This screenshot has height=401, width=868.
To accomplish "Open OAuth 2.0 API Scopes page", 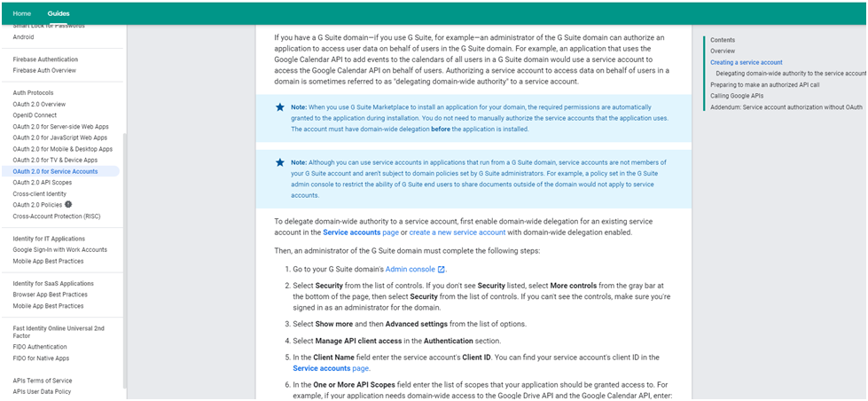I will tap(42, 182).
